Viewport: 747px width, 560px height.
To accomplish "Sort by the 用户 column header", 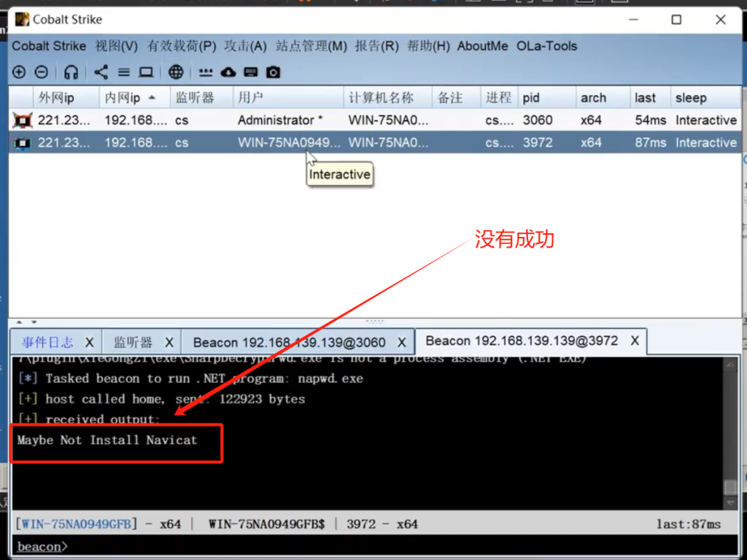I will [x=288, y=98].
